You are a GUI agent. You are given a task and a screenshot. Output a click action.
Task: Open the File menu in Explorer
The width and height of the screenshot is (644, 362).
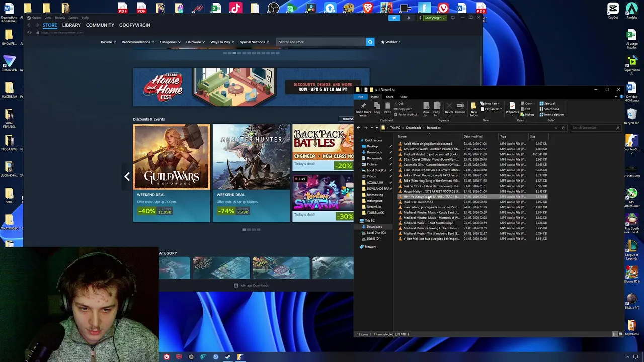pos(361,97)
